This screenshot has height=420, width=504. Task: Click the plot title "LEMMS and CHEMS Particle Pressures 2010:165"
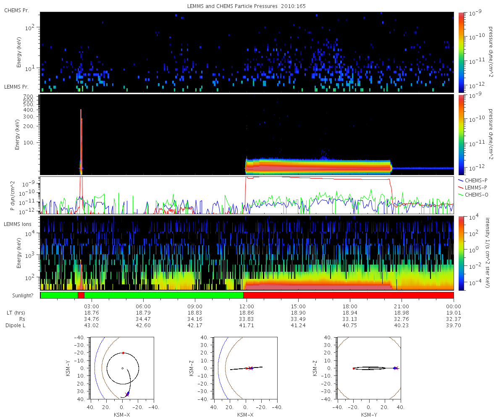point(247,6)
